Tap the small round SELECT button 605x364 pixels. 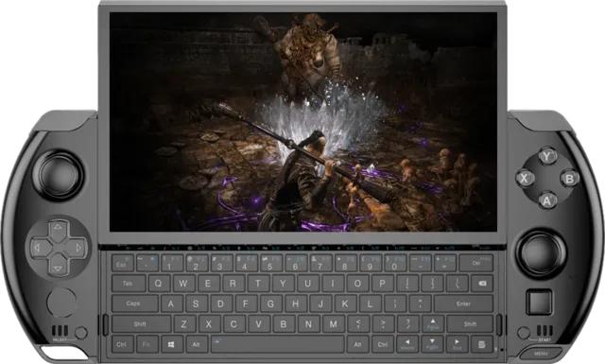81,333
